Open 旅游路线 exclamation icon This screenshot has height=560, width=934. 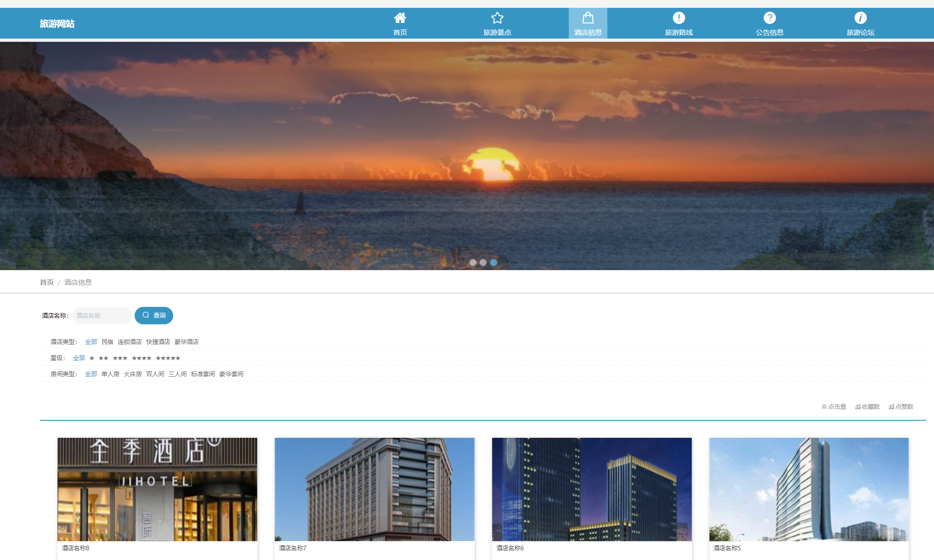pos(679,18)
